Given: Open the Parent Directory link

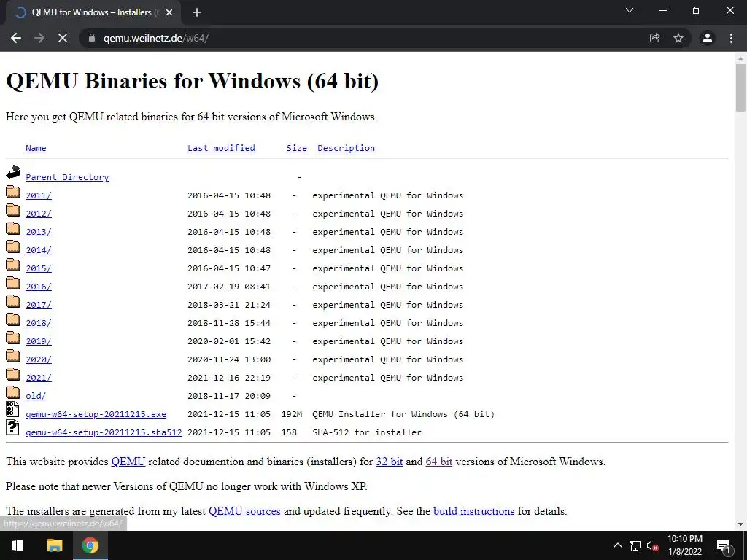Looking at the screenshot, I should 67,177.
